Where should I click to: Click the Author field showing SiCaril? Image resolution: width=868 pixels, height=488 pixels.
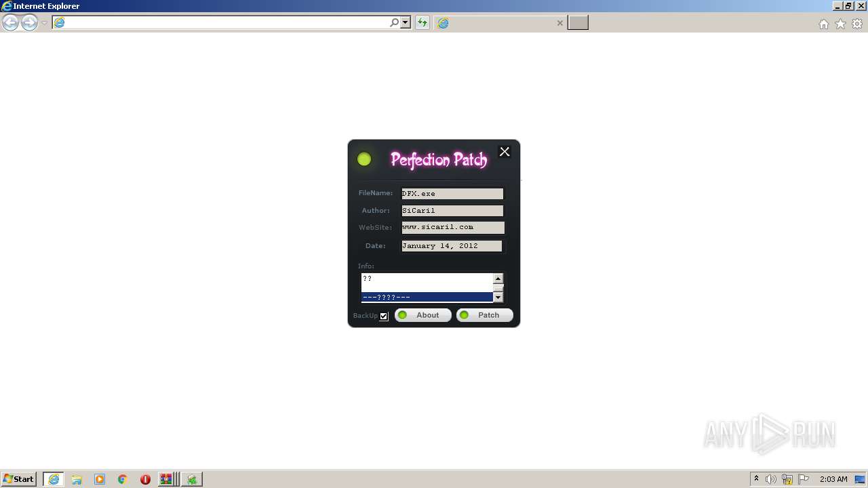(452, 211)
